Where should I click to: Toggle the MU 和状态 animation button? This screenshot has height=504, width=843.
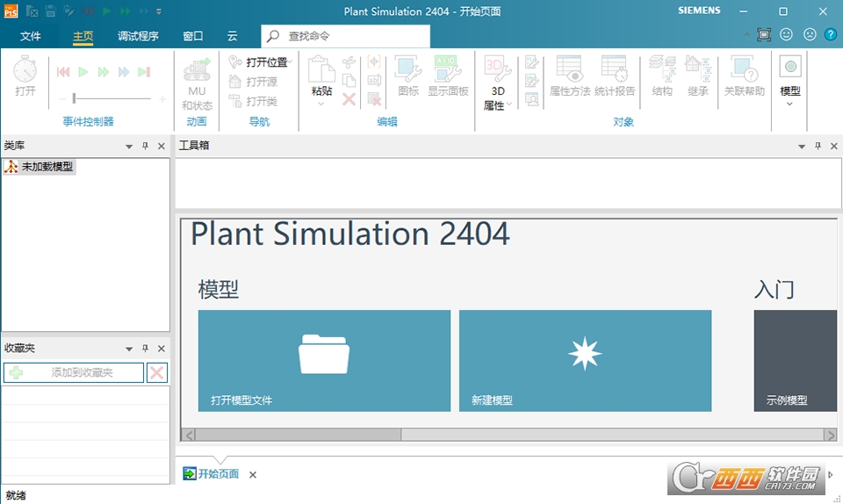(197, 83)
